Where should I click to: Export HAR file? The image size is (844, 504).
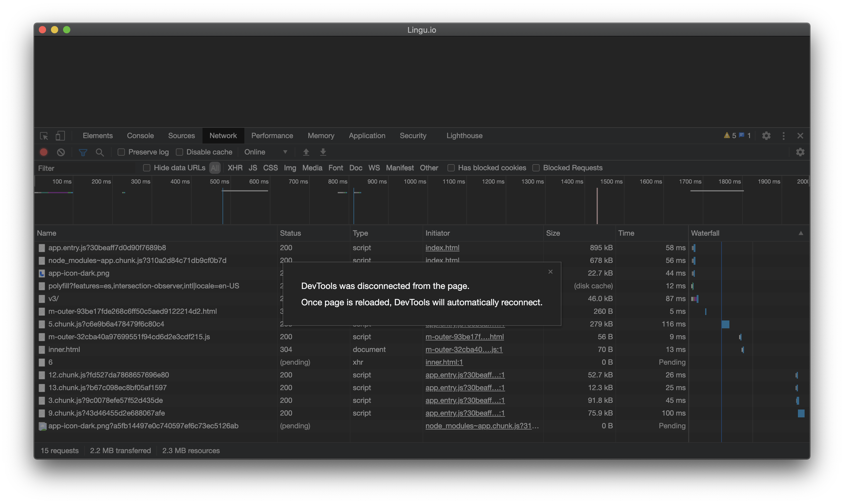click(323, 152)
